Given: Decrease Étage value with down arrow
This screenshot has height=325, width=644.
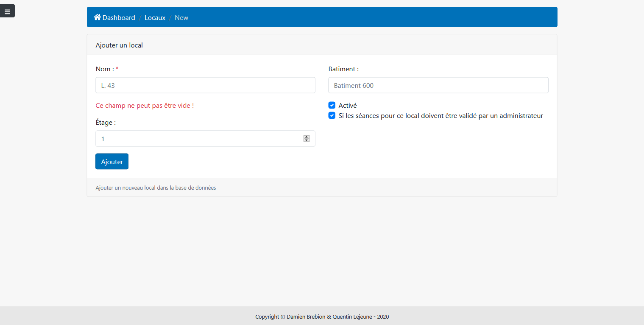Looking at the screenshot, I should 307,140.
